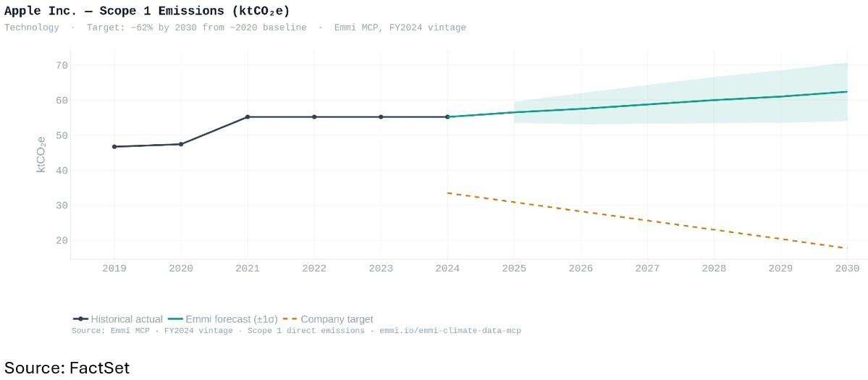868x380 pixels.
Task: Select the 2020 historical data point
Action: tap(181, 144)
